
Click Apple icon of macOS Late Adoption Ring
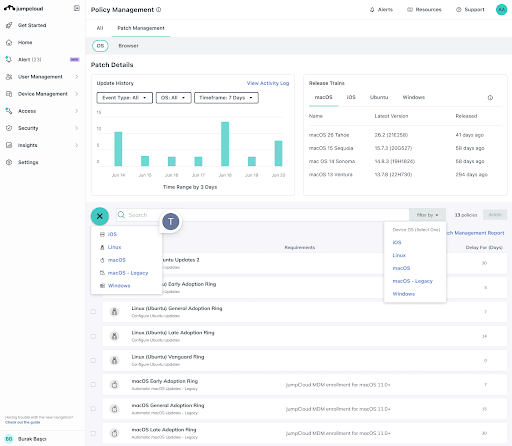point(114,433)
